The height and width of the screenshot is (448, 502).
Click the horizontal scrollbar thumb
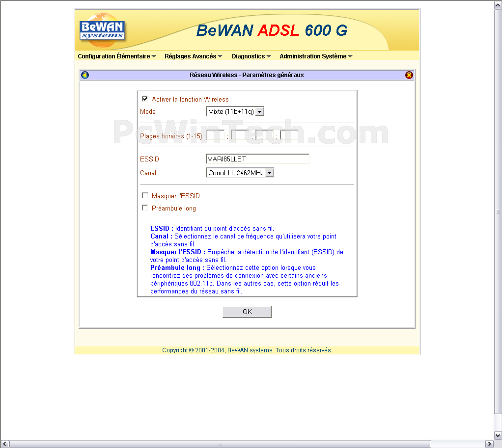pos(220,444)
